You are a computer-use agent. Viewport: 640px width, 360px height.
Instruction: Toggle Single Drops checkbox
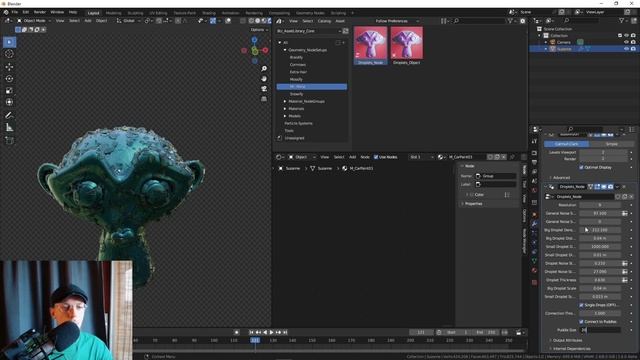[x=581, y=305]
